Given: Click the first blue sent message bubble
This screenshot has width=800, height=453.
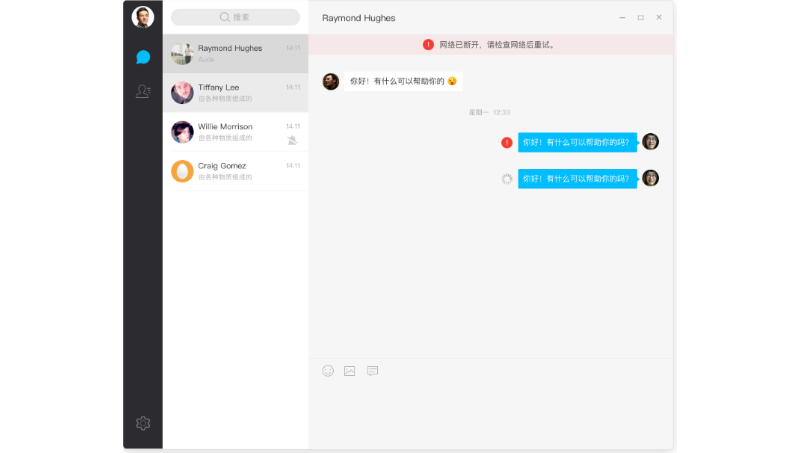Looking at the screenshot, I should coord(576,143).
